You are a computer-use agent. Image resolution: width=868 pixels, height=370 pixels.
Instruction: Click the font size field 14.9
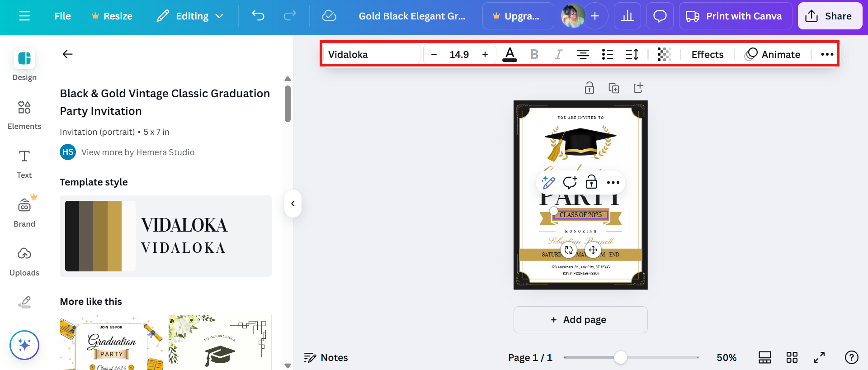tap(459, 54)
